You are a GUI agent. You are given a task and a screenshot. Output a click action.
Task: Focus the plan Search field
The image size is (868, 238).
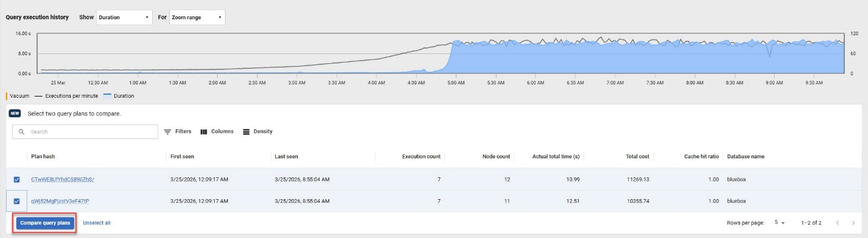point(85,132)
